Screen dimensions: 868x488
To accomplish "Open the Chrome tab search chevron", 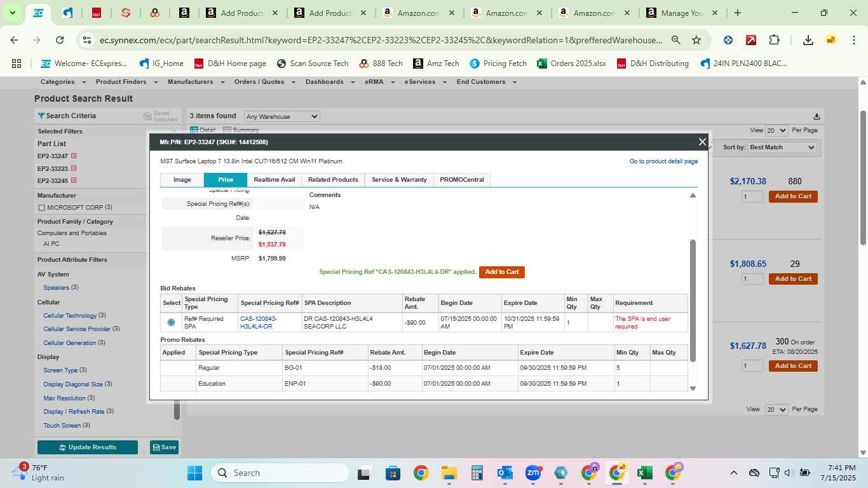I will [x=12, y=13].
